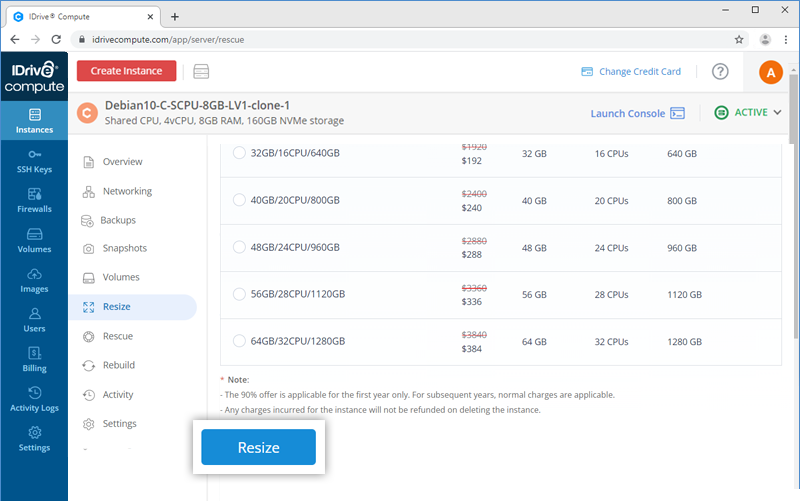800x501 pixels.
Task: Reload the page with the refresh icon
Action: (x=56, y=39)
